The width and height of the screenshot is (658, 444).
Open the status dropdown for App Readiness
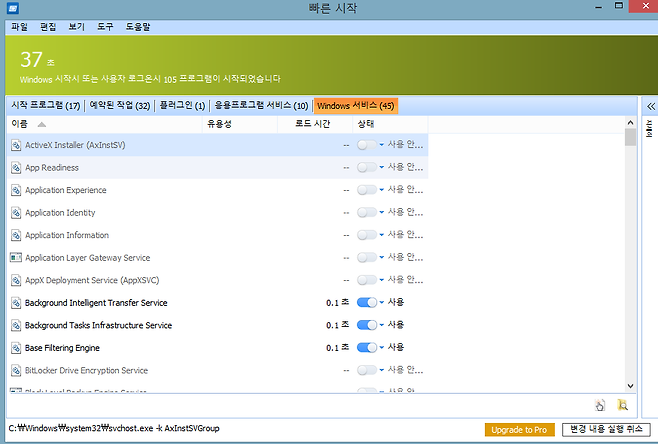point(382,168)
